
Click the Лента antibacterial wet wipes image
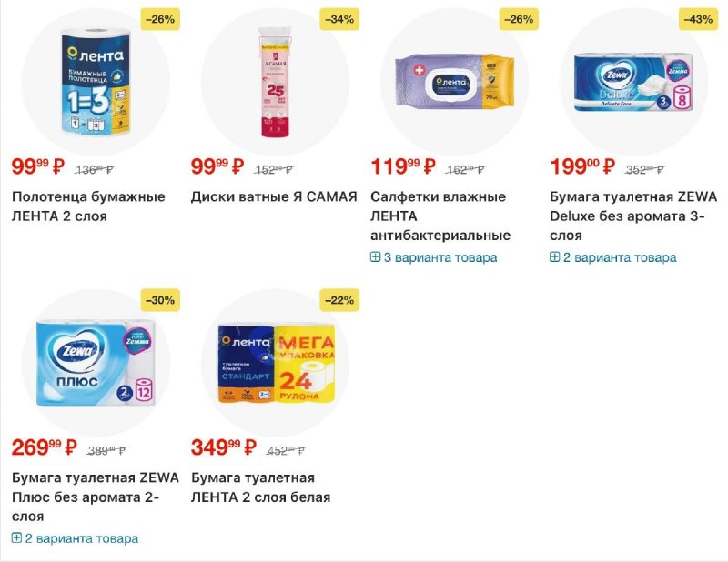tap(454, 83)
